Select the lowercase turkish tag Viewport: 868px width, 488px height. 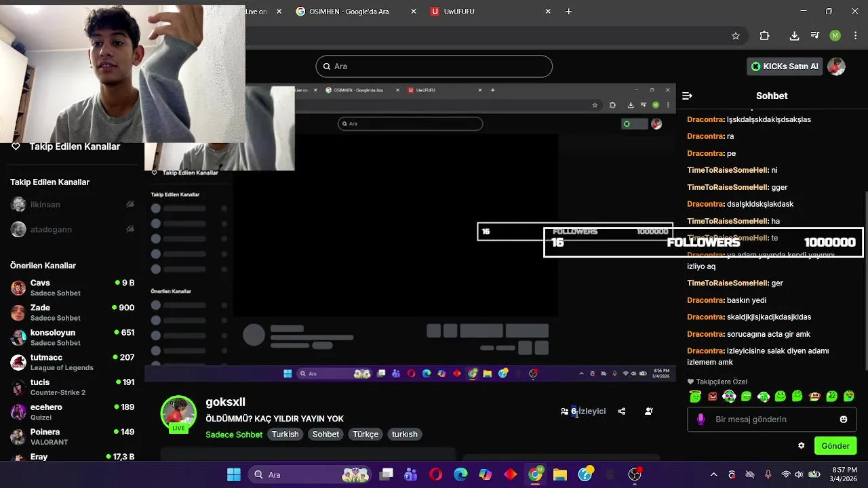(405, 434)
